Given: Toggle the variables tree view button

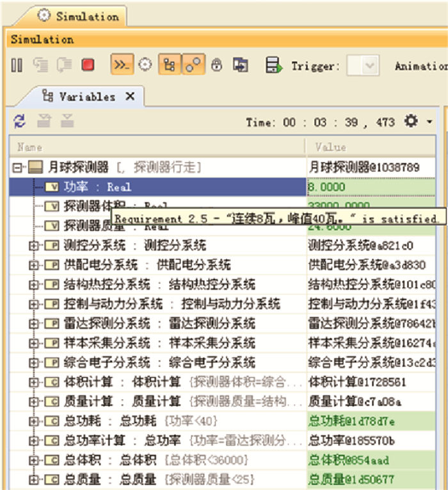Looking at the screenshot, I should coord(169,65).
